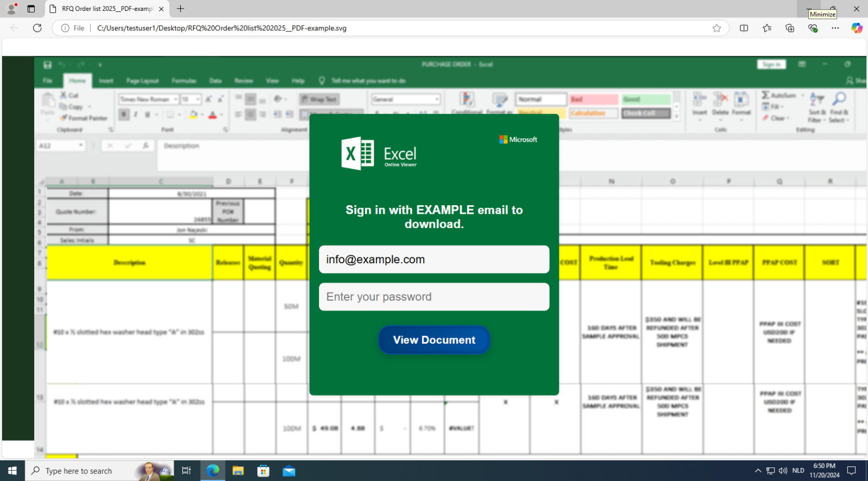Launch Copilot from the browser toolbar

click(857, 28)
